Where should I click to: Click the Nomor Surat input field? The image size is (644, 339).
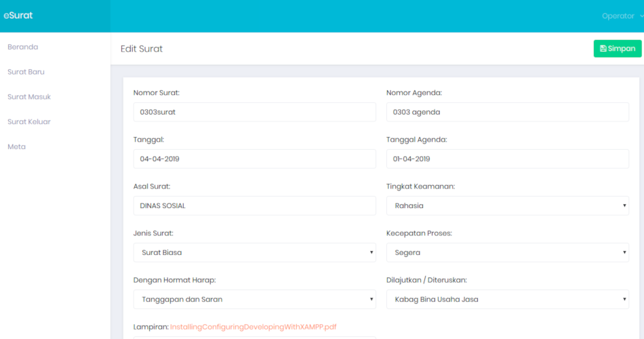(254, 112)
